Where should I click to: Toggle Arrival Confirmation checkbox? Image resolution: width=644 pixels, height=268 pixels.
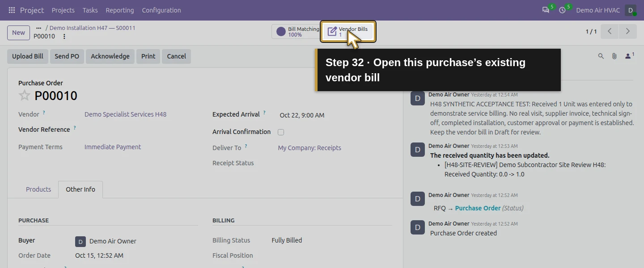click(281, 132)
